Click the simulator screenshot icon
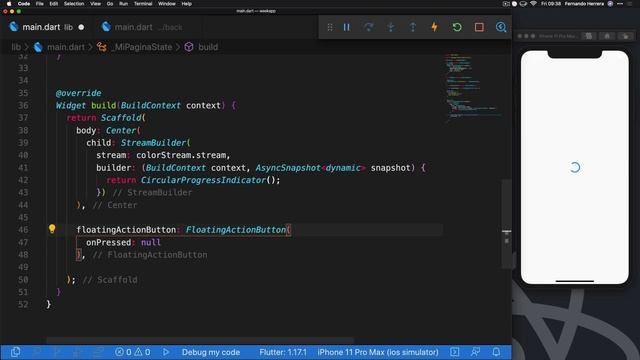 click(589, 36)
